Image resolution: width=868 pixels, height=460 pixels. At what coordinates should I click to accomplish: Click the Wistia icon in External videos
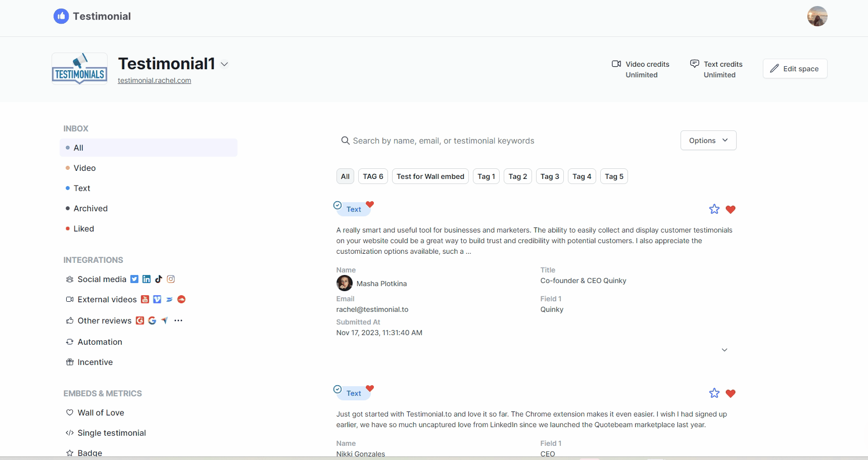coord(169,299)
